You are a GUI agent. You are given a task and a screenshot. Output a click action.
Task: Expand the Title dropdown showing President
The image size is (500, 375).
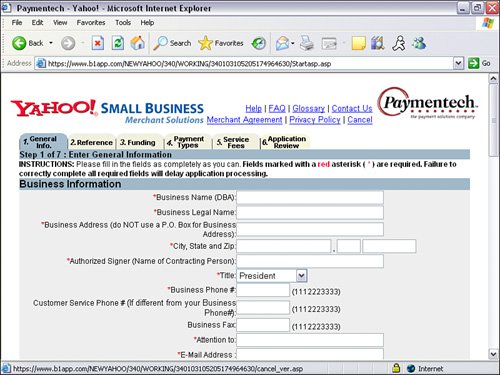[x=301, y=276]
